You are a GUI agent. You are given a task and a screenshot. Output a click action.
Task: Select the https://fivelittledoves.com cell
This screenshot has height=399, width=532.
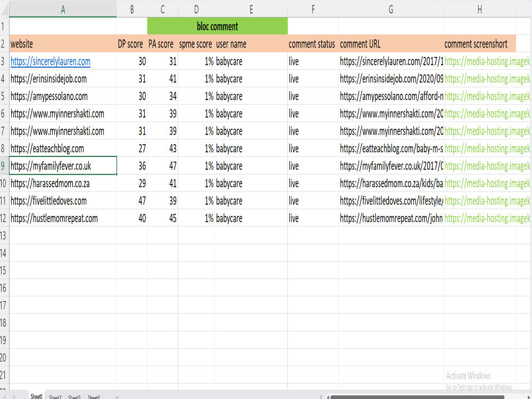coord(63,201)
